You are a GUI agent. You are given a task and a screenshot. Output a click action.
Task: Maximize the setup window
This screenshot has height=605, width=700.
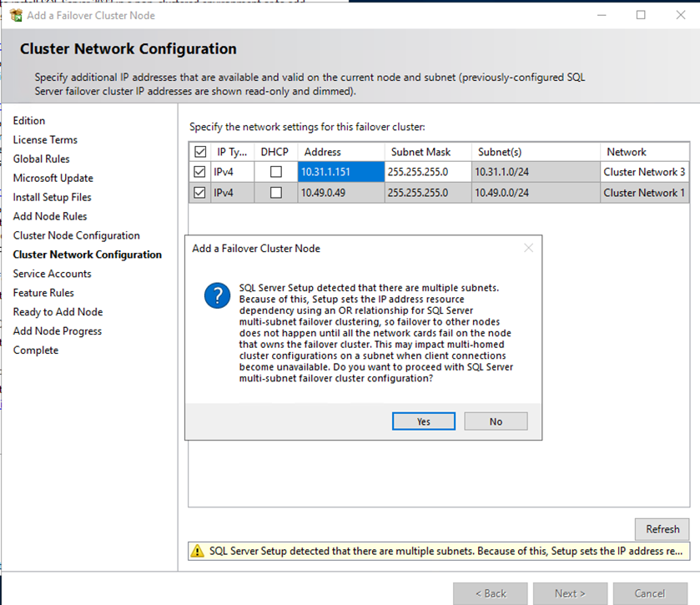point(641,15)
